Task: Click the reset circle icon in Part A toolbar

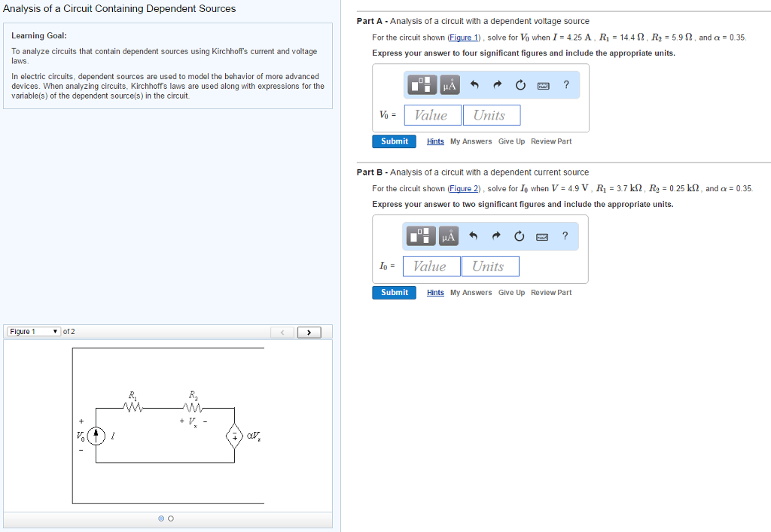Action: click(520, 84)
